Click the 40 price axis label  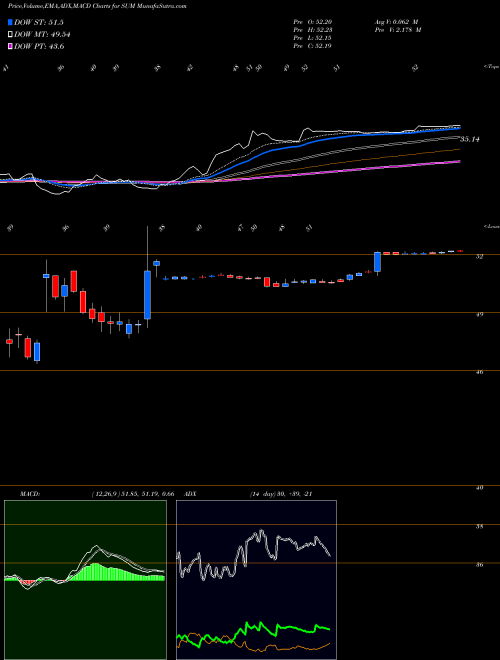coord(479,488)
